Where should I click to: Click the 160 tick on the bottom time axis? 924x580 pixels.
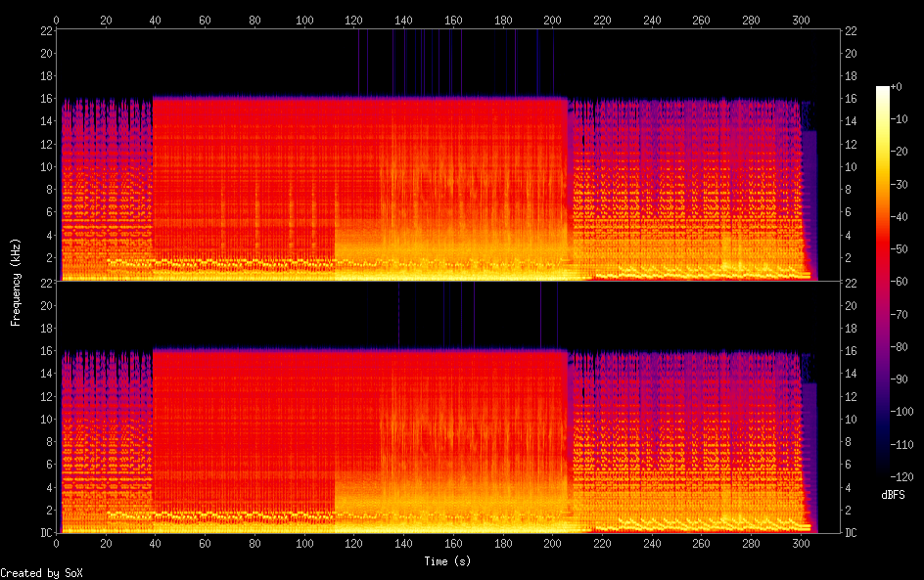453,543
